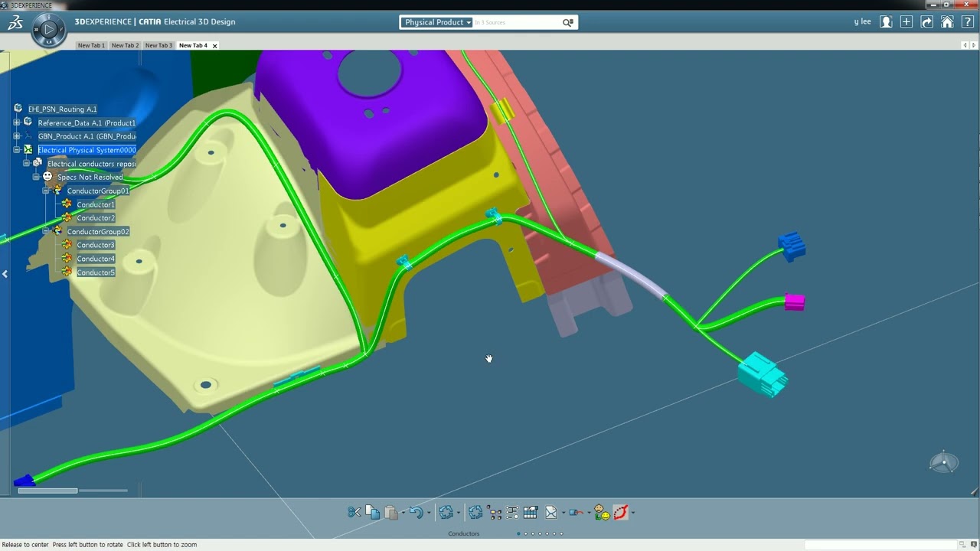Viewport: 980px width, 551px height.
Task: Click the 3DS logo in the top bar
Action: click(x=15, y=24)
